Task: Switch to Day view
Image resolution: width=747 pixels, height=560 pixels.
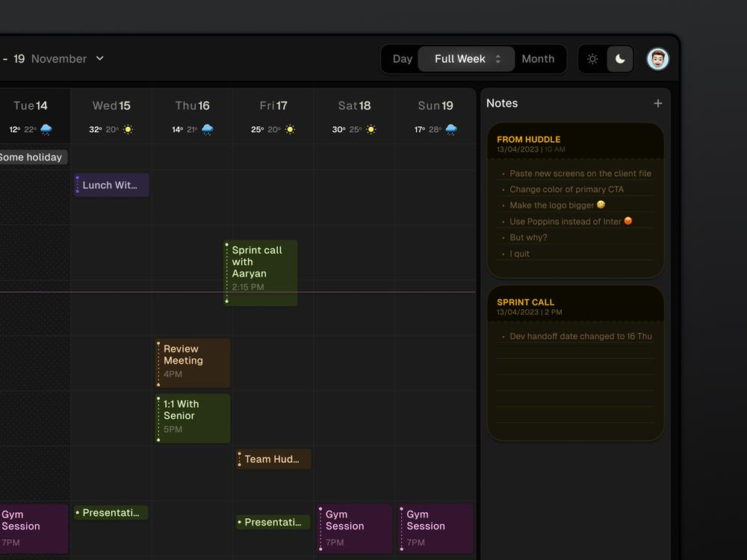Action: tap(403, 59)
